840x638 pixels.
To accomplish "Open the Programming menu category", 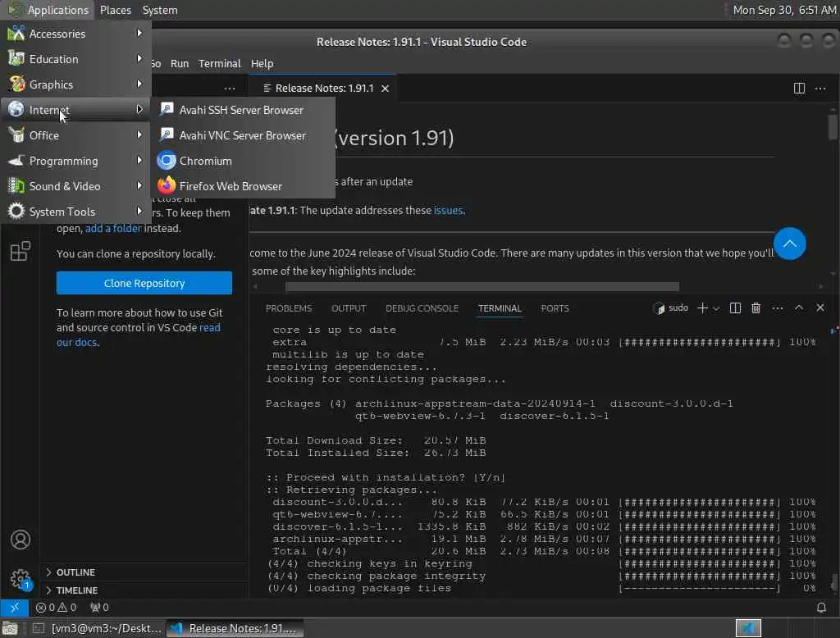I will (x=76, y=161).
